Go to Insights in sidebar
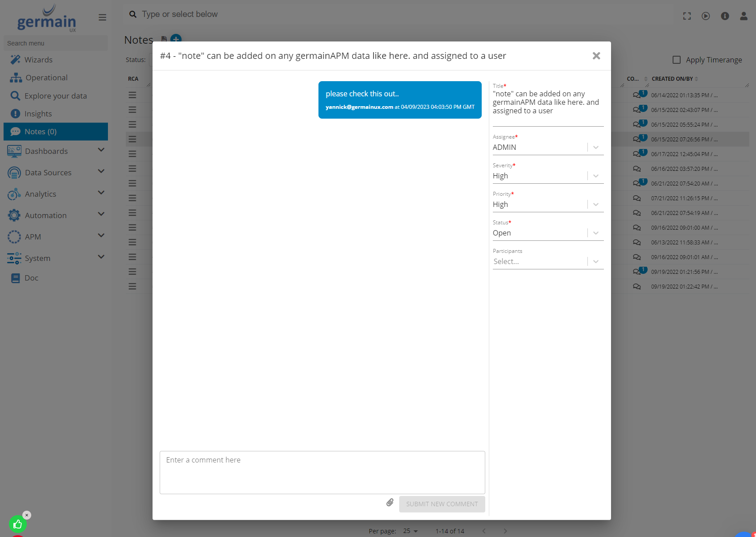Viewport: 756px width, 537px height. pyautogui.click(x=38, y=114)
